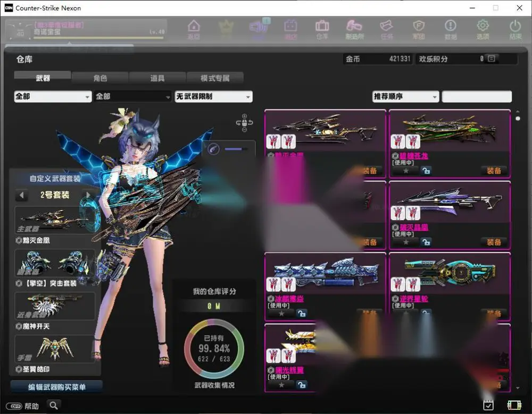Toggle lock on purple-bladed rifle card

pos(426,242)
